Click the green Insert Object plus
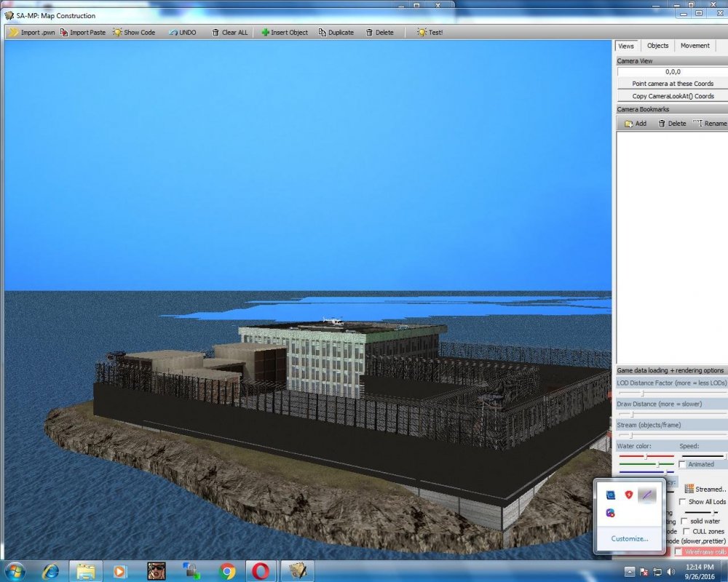 click(265, 33)
